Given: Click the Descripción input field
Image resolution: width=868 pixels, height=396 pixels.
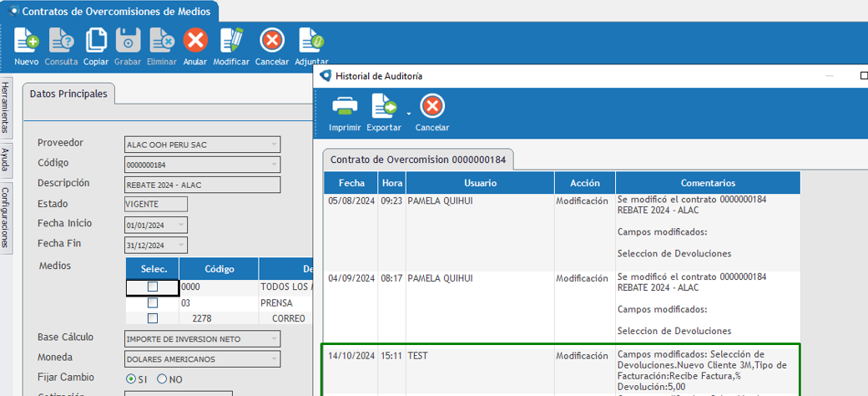Looking at the screenshot, I should (x=203, y=185).
